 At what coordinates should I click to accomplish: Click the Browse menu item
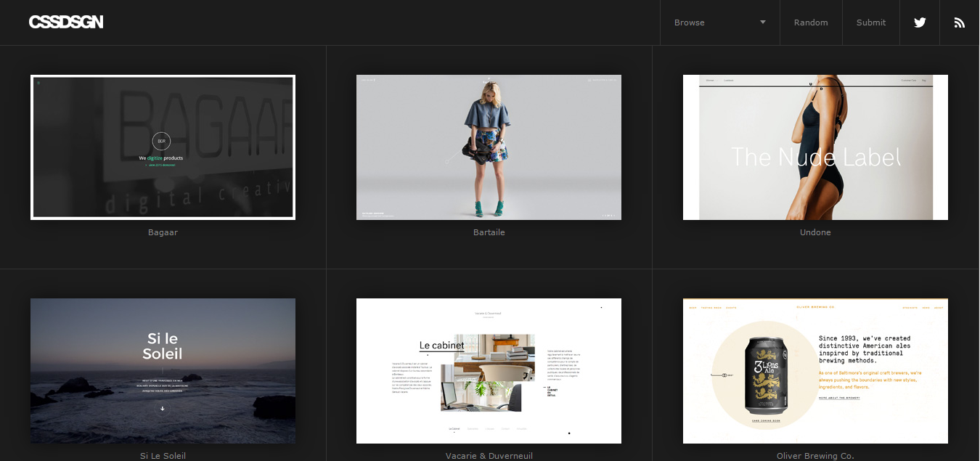pos(690,22)
